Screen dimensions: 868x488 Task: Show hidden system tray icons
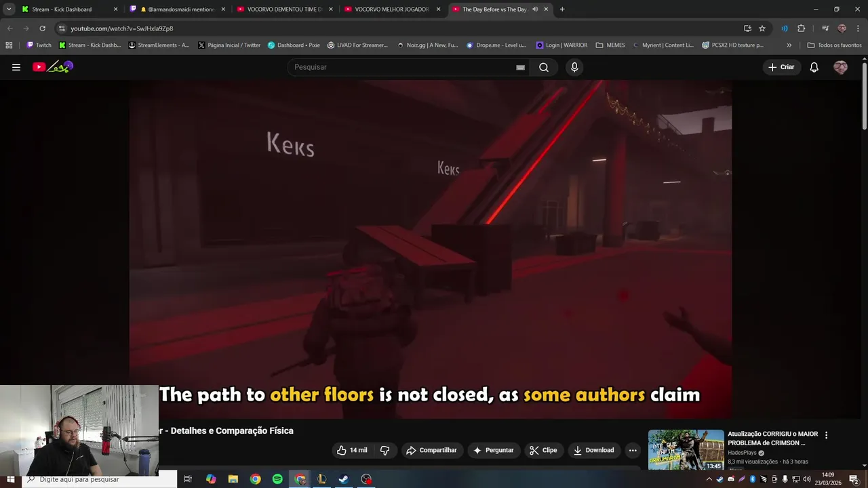709,479
